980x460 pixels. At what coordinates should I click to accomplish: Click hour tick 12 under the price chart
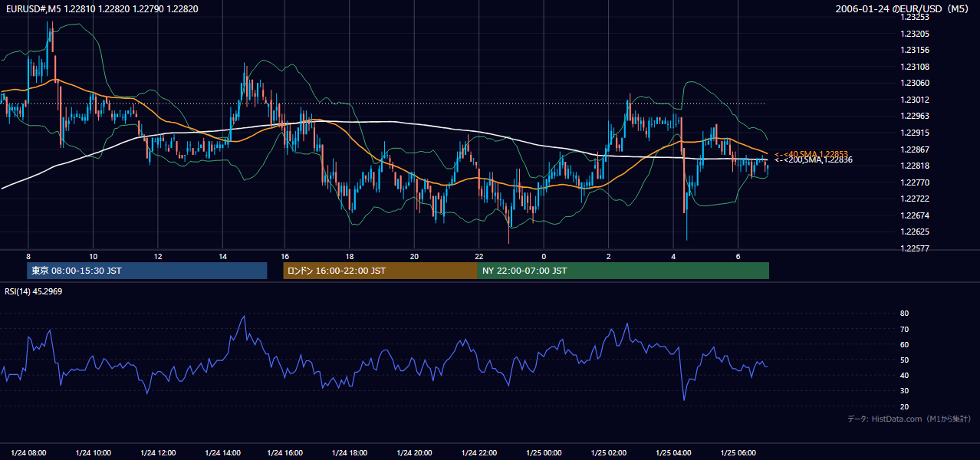pos(157,256)
